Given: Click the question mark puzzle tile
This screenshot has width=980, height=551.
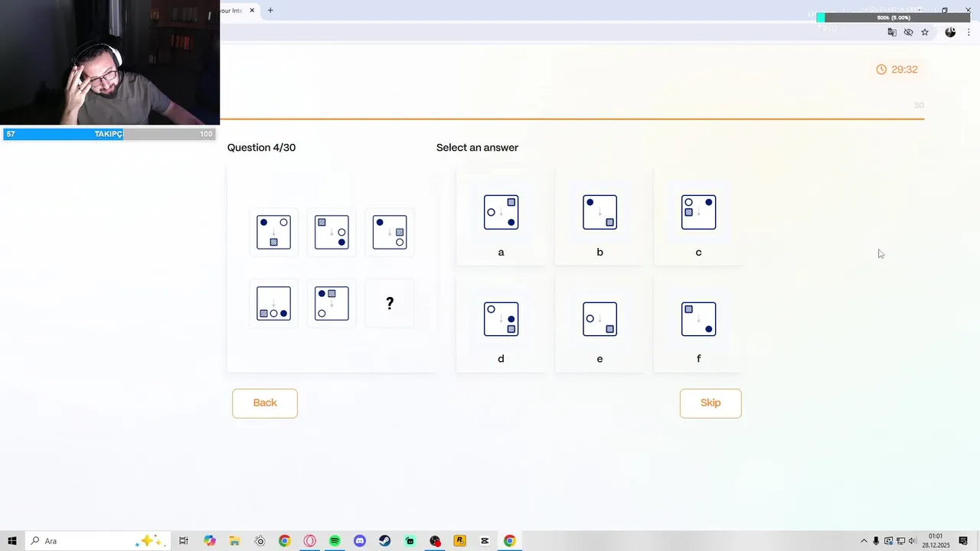Looking at the screenshot, I should (390, 304).
